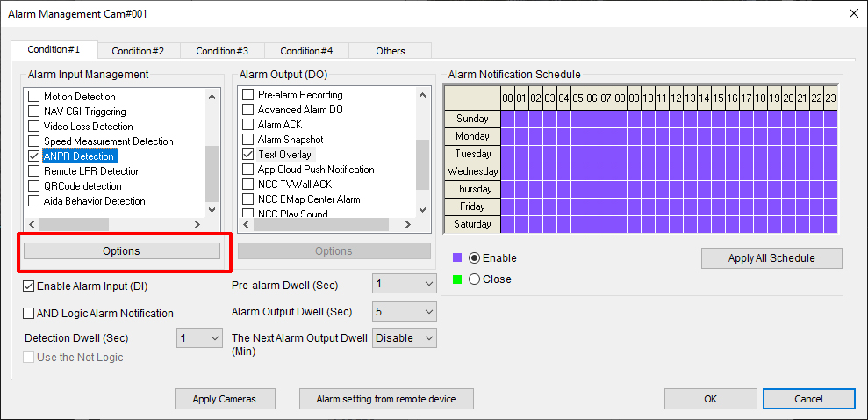The width and height of the screenshot is (868, 420).
Task: Enable Video Loss Detection alarm input
Action: (34, 127)
